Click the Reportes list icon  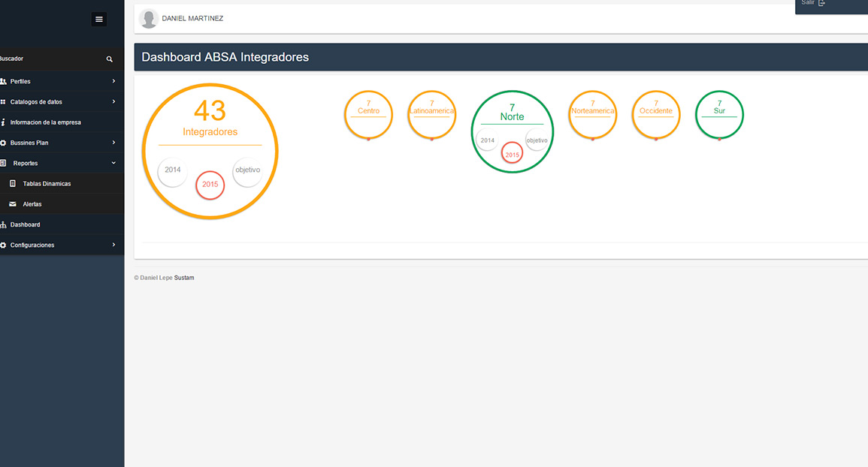click(x=3, y=163)
